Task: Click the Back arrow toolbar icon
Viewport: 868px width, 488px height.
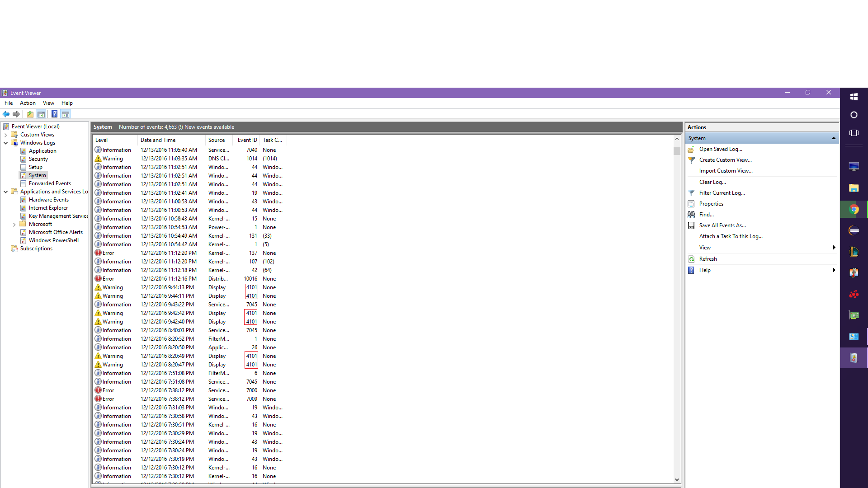Action: point(6,114)
